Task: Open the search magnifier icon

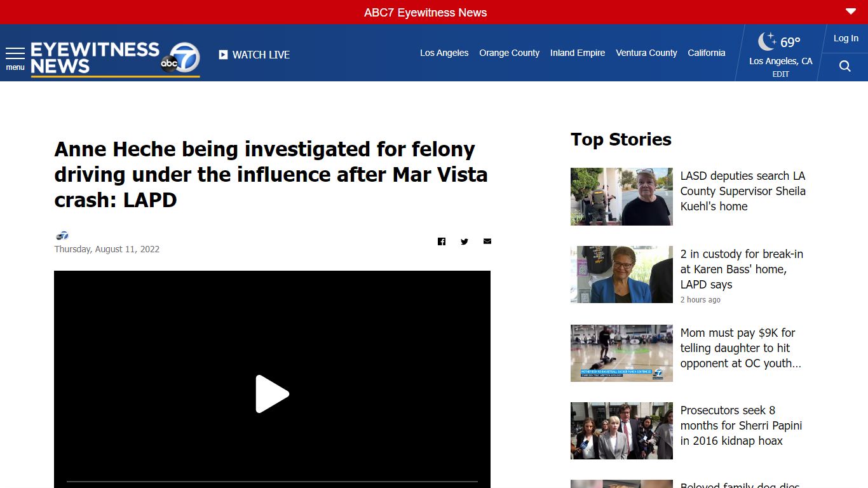Action: [x=844, y=66]
